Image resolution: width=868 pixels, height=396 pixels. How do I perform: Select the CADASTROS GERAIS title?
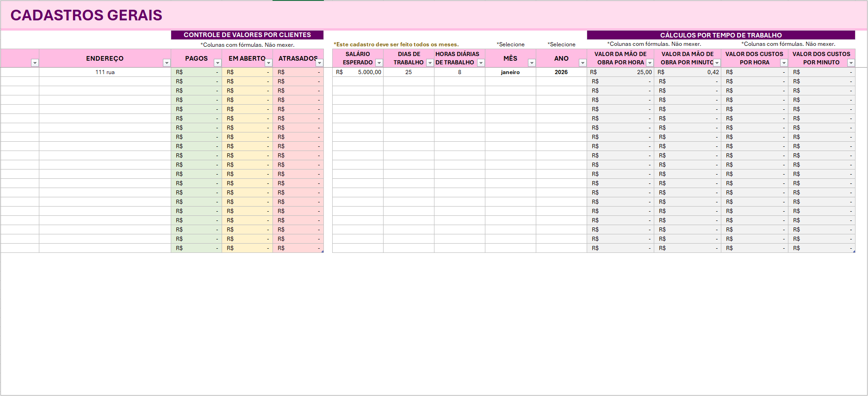point(87,15)
